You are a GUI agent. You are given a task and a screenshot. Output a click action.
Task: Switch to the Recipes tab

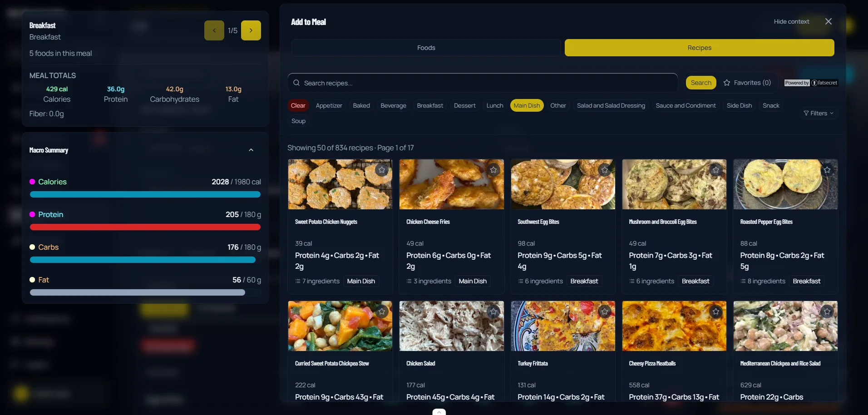click(x=700, y=48)
